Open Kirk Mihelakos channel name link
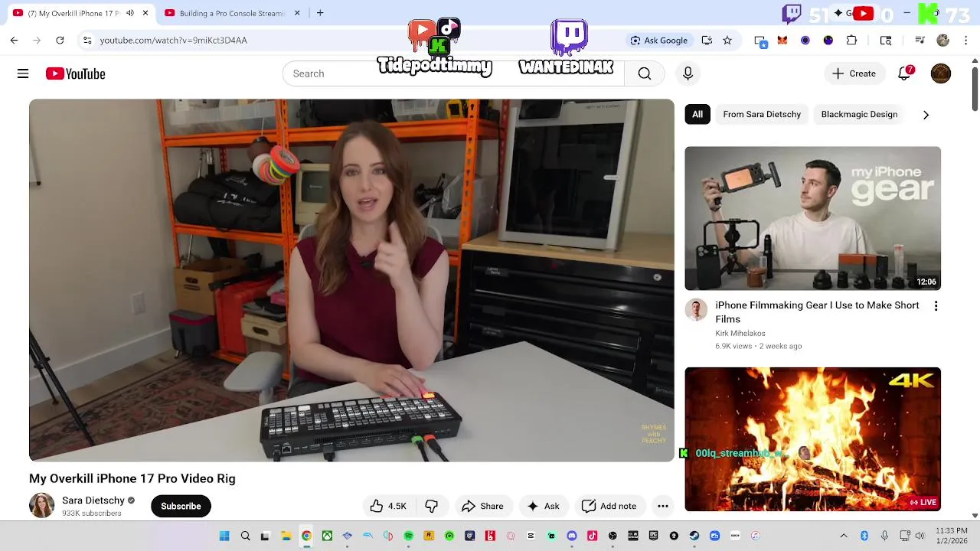Image resolution: width=980 pixels, height=551 pixels. [x=740, y=333]
